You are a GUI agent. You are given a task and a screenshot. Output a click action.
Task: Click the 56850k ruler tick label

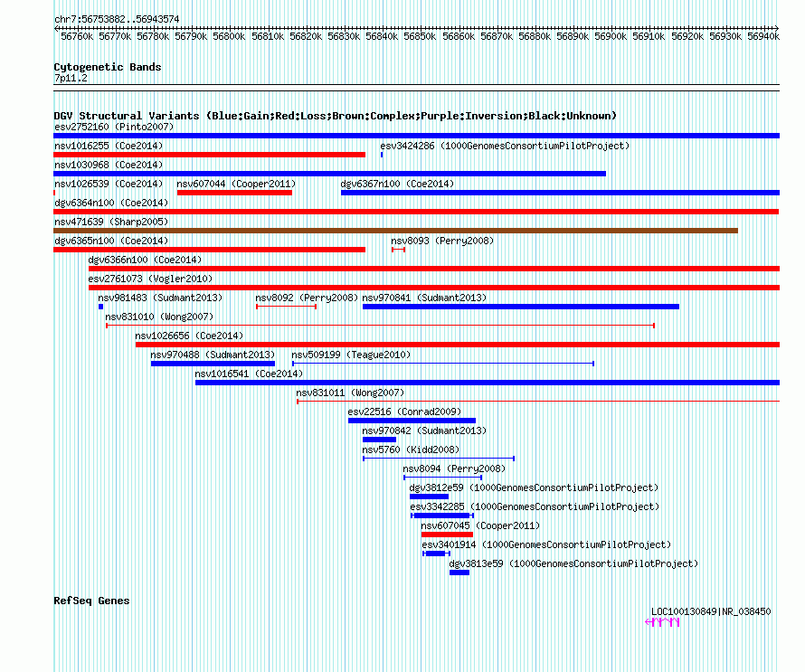tap(420, 36)
